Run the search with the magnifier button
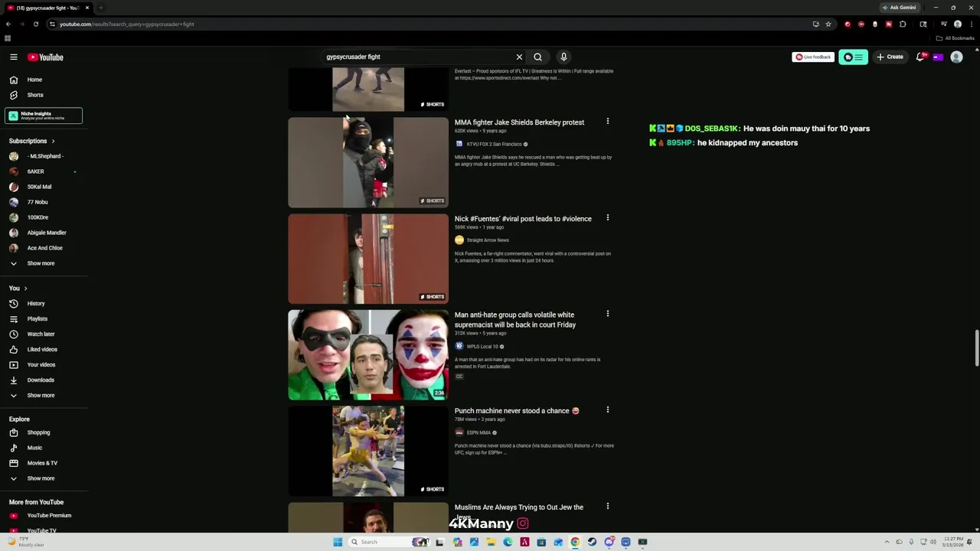 point(537,57)
